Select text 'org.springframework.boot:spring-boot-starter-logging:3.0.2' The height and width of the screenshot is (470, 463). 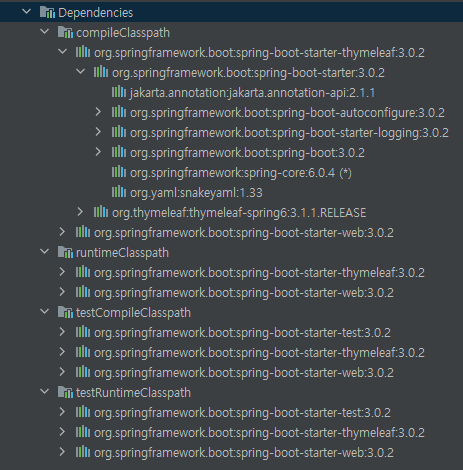pyautogui.click(x=289, y=133)
